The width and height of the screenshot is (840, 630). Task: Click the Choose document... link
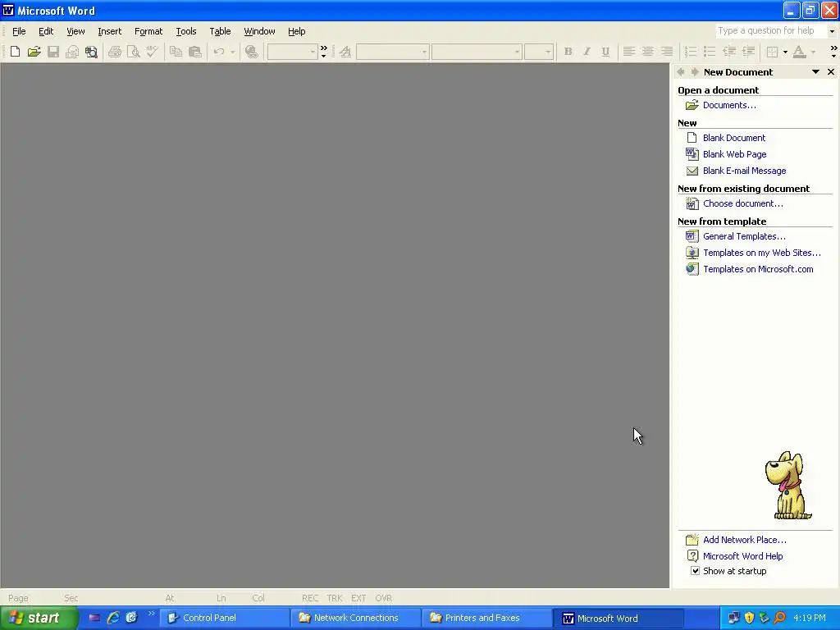[x=742, y=203]
